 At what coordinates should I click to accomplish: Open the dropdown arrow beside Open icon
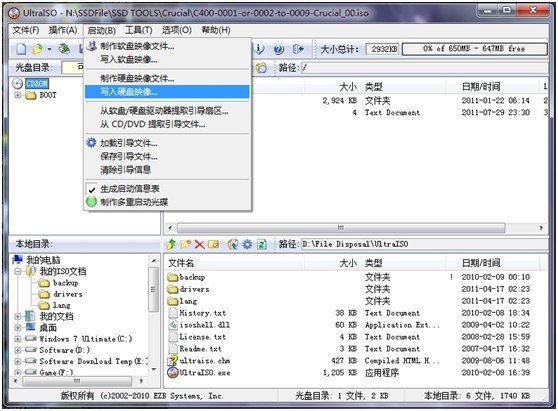tap(49, 49)
